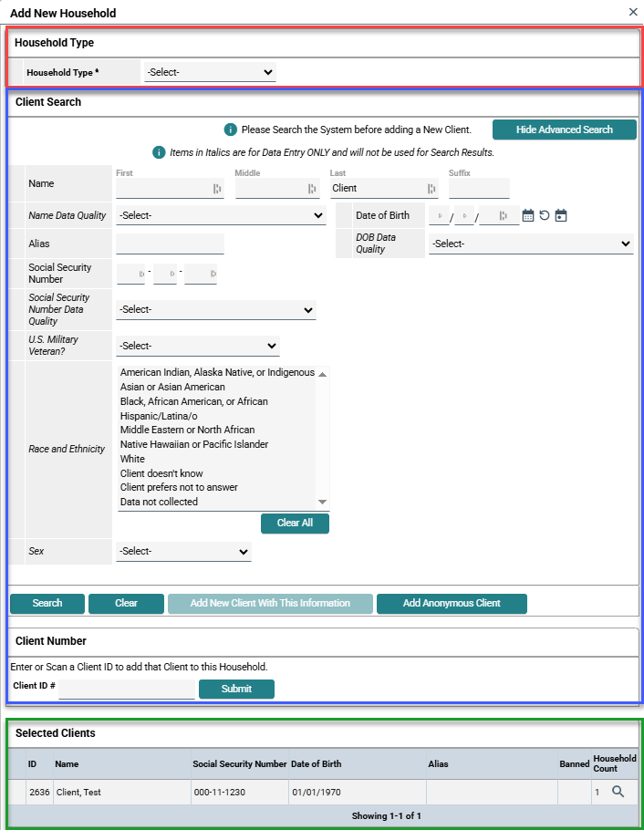
Task: Choose 'Client prefers not to answer' option
Action: [x=179, y=487]
